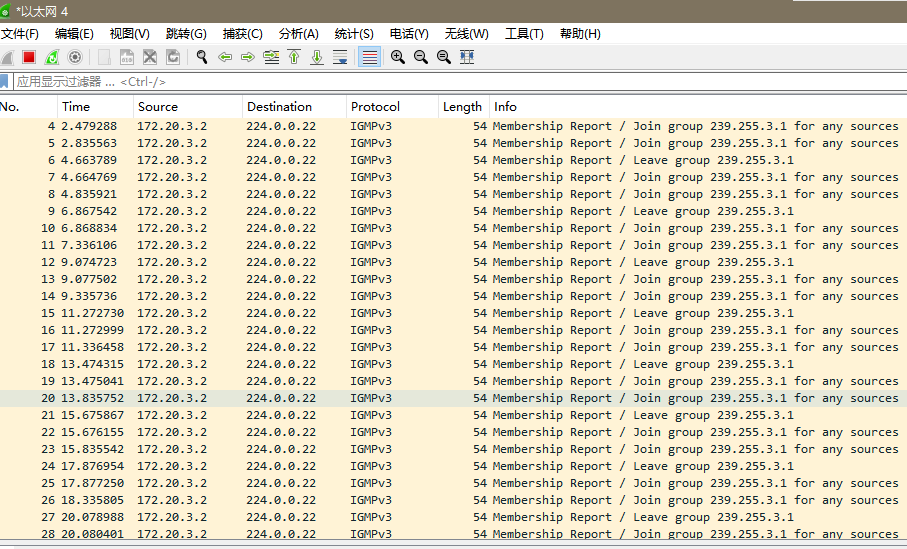907x549 pixels.
Task: Click the Close capture file icon
Action: pos(150,57)
